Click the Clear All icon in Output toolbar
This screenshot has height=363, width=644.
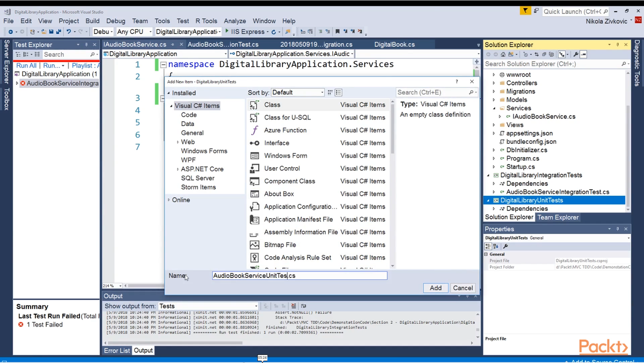click(294, 306)
